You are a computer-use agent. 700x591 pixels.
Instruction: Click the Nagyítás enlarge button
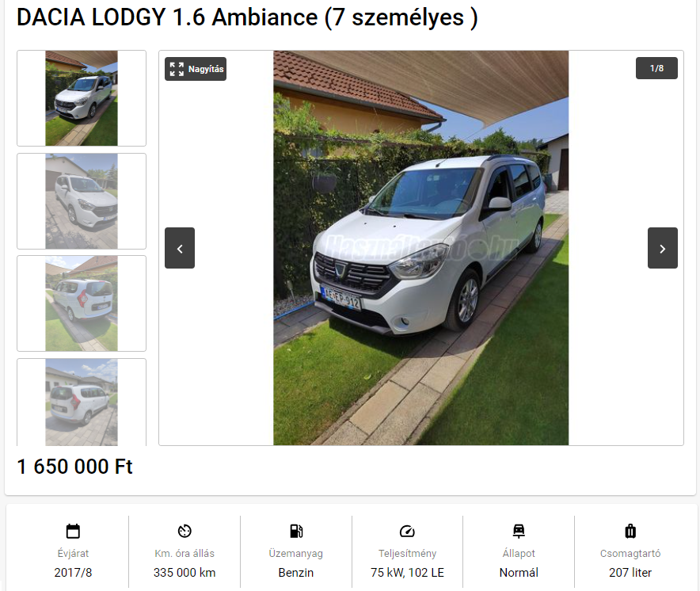click(196, 69)
